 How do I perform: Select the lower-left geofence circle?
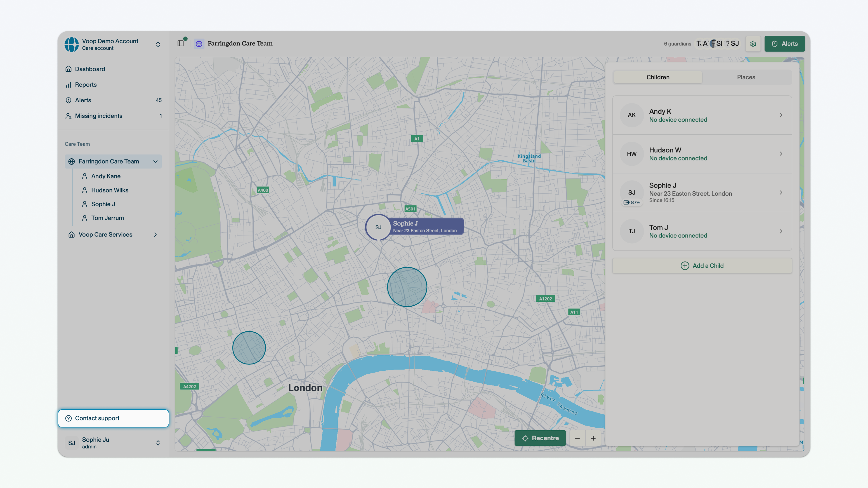(x=249, y=348)
